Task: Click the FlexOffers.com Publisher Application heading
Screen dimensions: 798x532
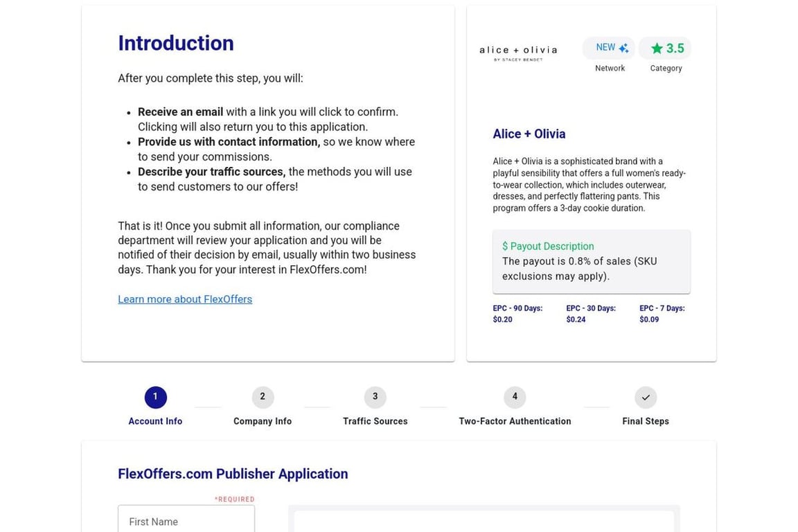Action: click(x=233, y=474)
